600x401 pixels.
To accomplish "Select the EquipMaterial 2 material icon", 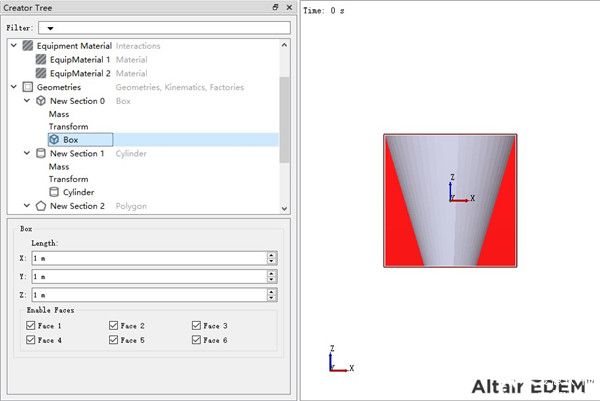I will (x=41, y=73).
